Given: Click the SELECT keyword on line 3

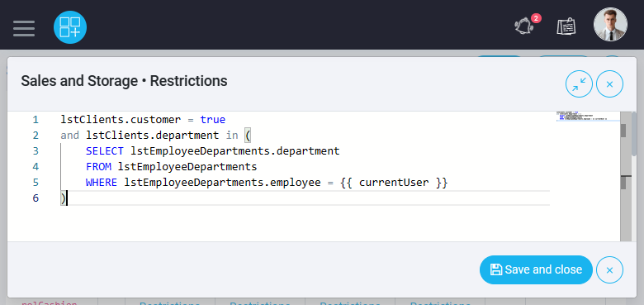Looking at the screenshot, I should click(x=105, y=151).
